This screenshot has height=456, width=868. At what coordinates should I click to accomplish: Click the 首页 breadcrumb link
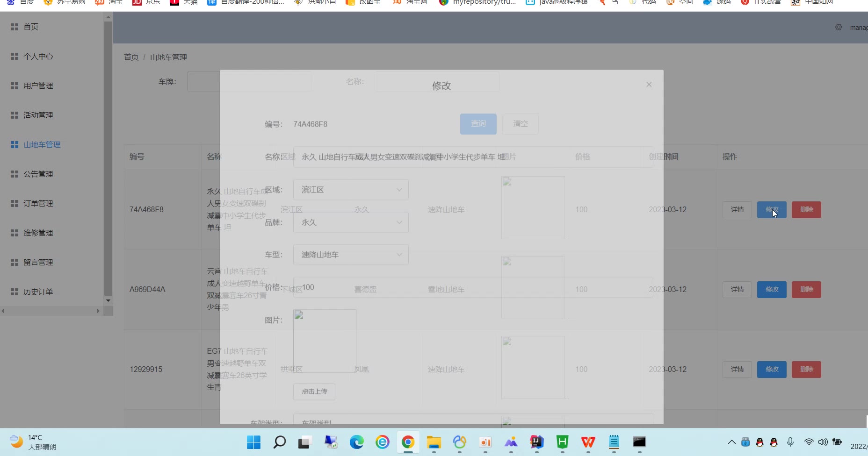131,57
